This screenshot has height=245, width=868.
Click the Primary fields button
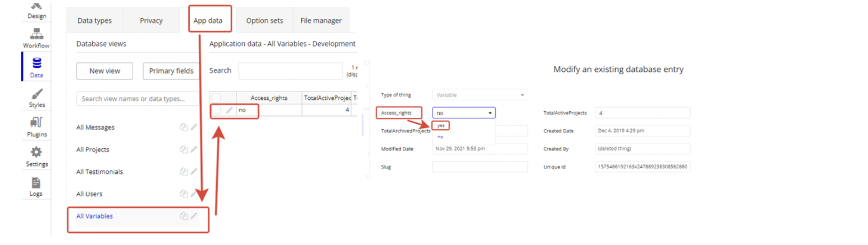(x=171, y=71)
